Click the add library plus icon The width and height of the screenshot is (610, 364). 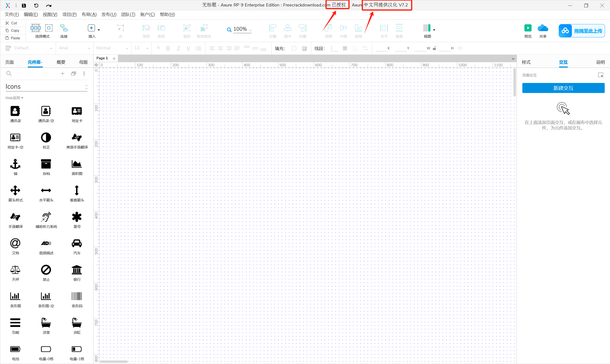62,73
